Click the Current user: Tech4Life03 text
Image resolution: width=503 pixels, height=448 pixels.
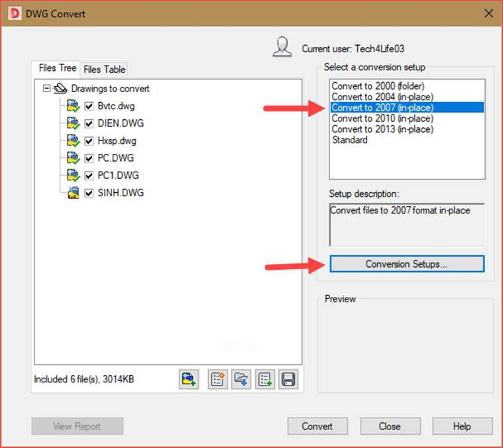353,49
